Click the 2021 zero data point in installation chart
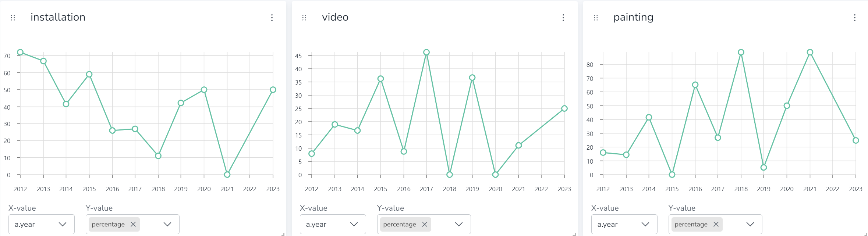The height and width of the screenshot is (236, 868). (227, 175)
